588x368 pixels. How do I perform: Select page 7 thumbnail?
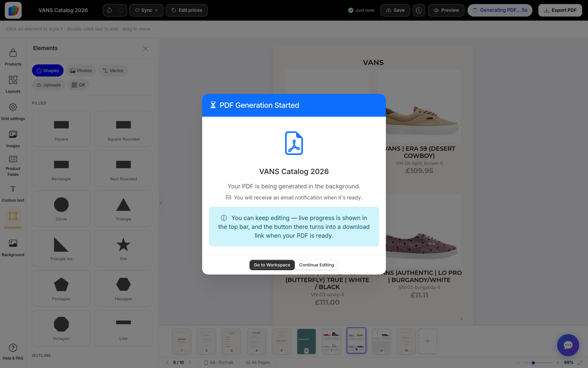(x=331, y=341)
